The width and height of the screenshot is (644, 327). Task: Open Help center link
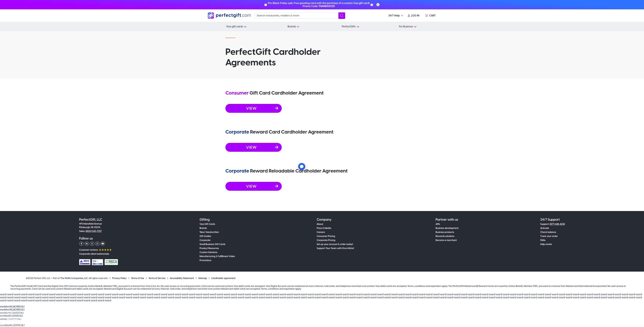pos(546,244)
